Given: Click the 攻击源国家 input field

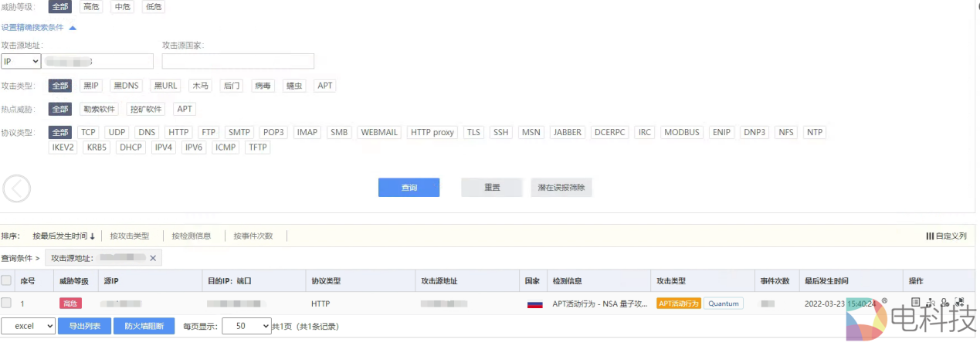Looking at the screenshot, I should coord(238,61).
